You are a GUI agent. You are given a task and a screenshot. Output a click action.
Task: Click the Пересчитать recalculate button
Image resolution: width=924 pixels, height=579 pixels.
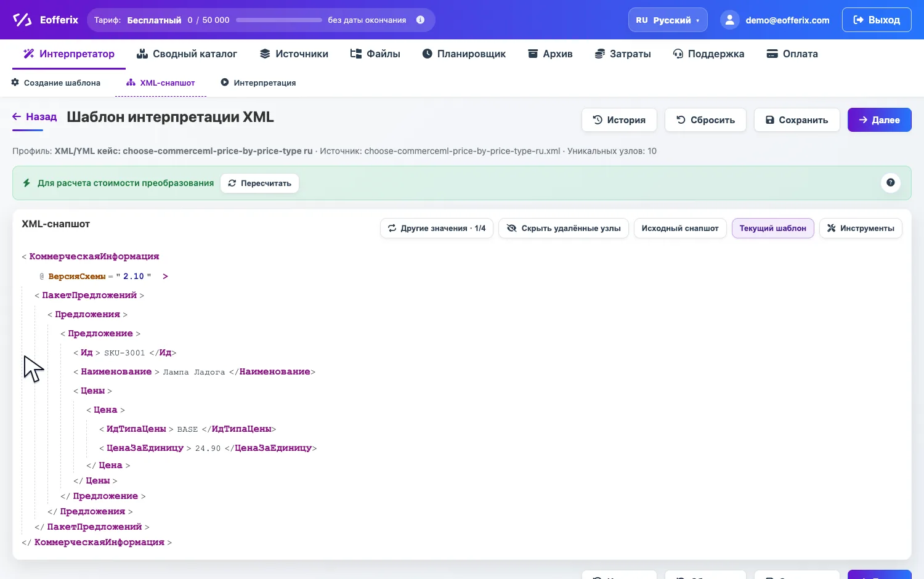coord(259,183)
